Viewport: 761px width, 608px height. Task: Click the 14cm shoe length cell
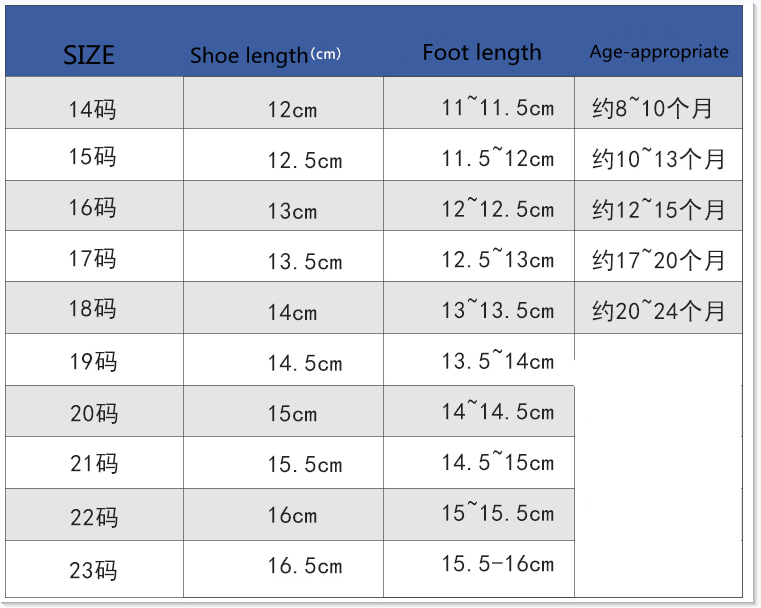[x=292, y=312]
